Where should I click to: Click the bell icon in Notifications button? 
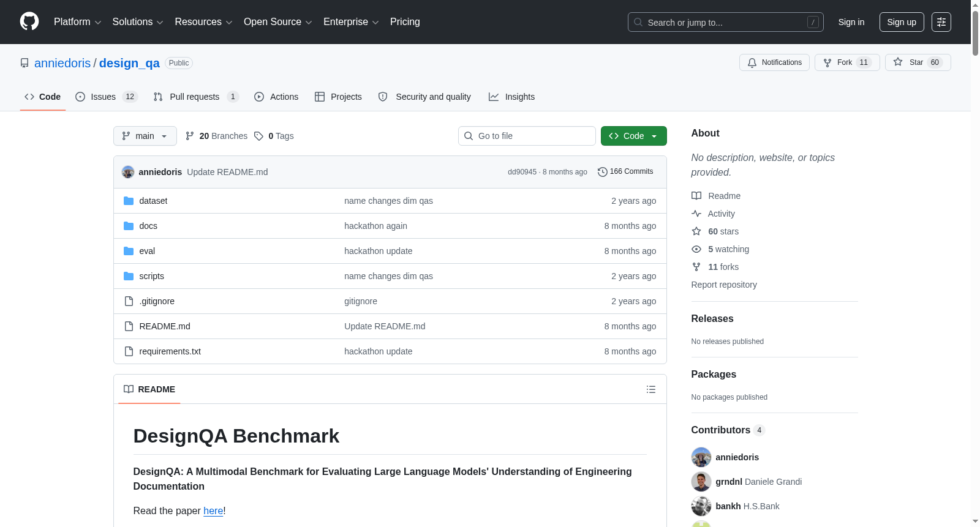[x=752, y=62]
